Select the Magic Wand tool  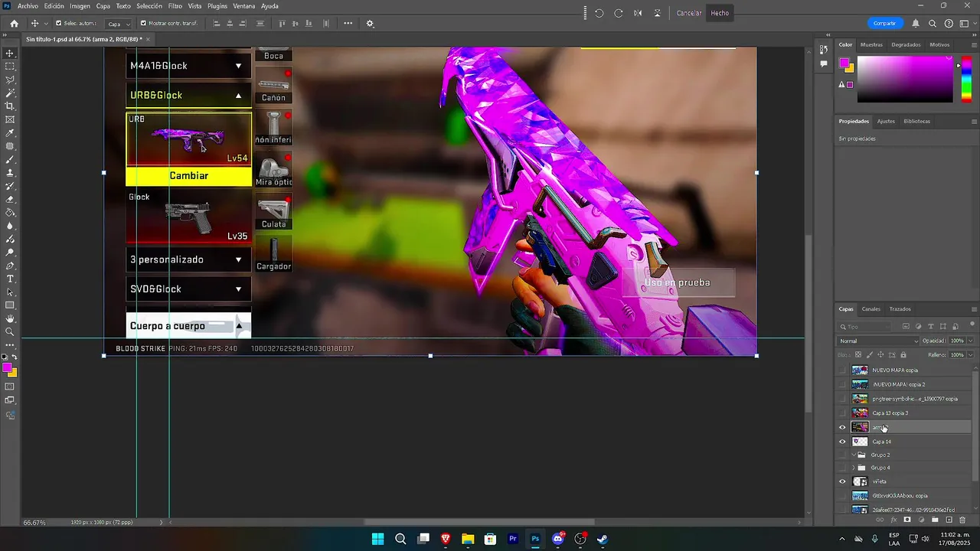[x=10, y=93]
